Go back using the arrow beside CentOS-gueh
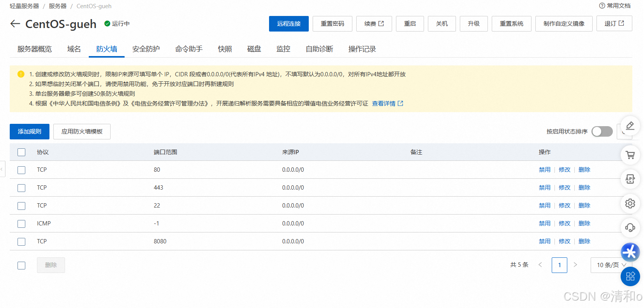Image resolution: width=644 pixels, height=308 pixels. [x=15, y=24]
